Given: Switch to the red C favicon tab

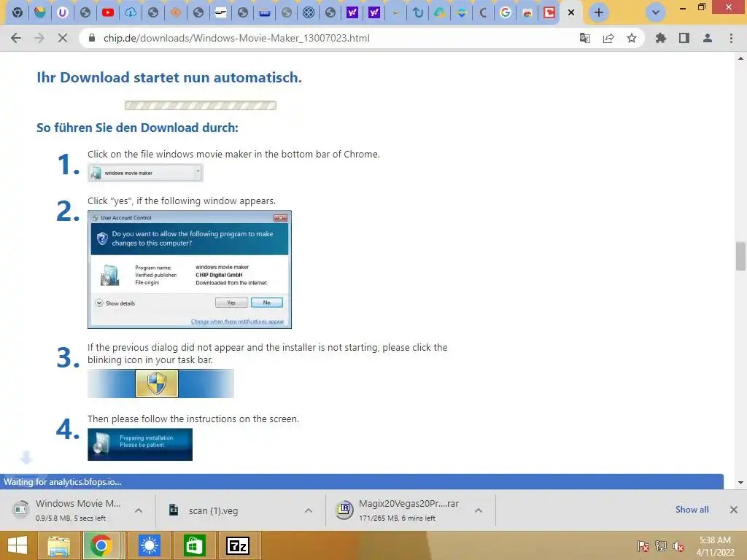Looking at the screenshot, I should click(549, 12).
